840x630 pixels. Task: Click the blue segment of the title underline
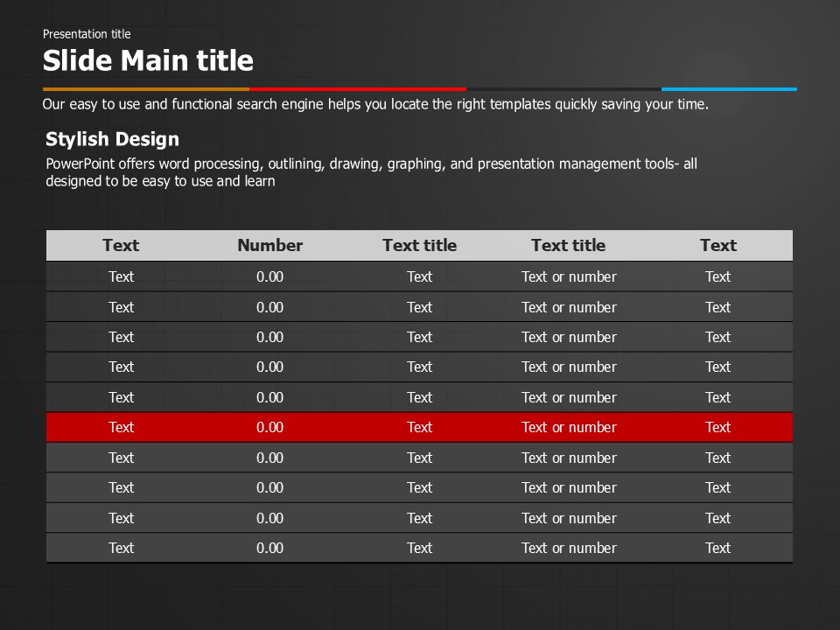(729, 89)
